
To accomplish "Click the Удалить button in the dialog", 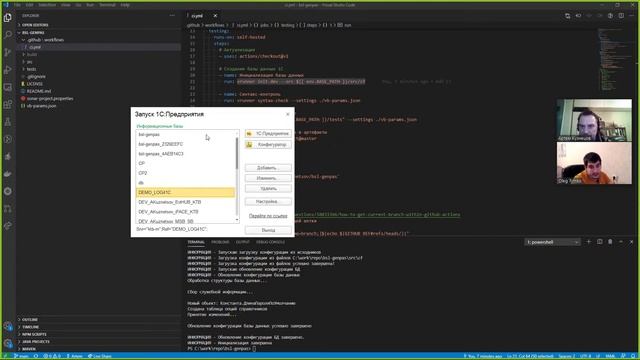I will (x=268, y=189).
